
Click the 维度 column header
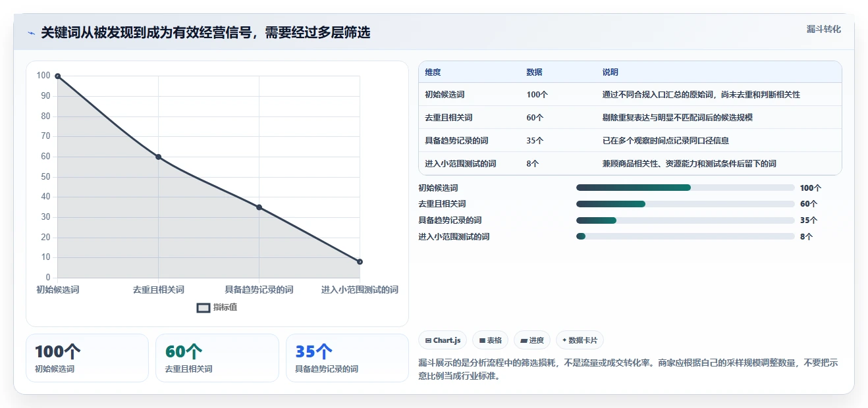pyautogui.click(x=433, y=72)
